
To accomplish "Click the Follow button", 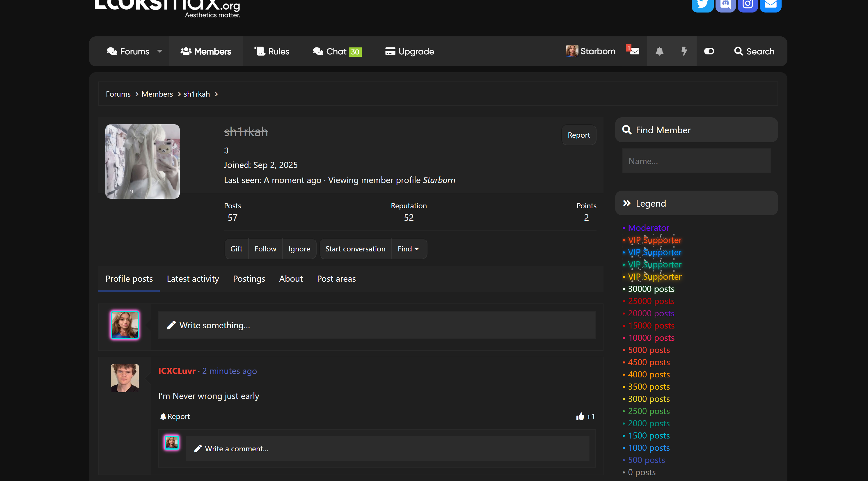I will [265, 249].
